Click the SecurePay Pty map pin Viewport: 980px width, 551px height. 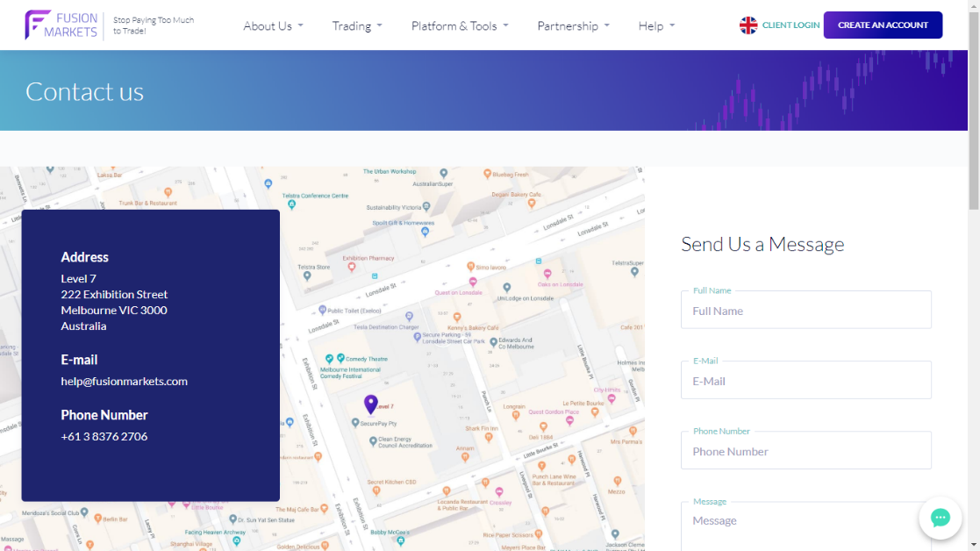pyautogui.click(x=355, y=423)
